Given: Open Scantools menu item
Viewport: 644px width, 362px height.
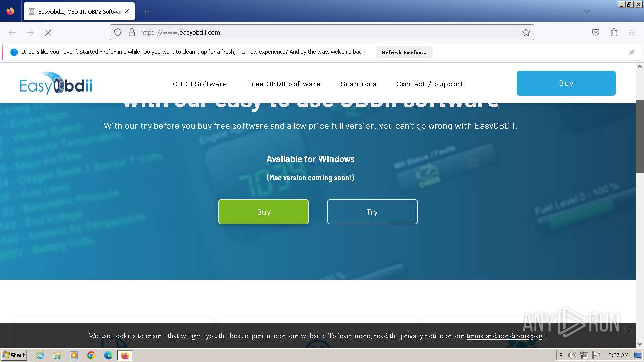Looking at the screenshot, I should click(x=359, y=84).
